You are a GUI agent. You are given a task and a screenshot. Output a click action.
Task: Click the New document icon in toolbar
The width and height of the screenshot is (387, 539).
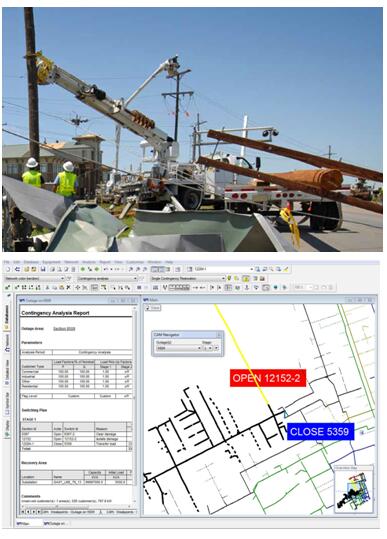(x=8, y=269)
